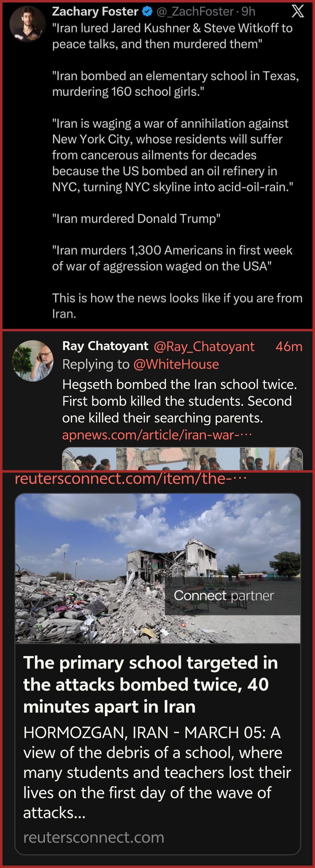315x868 pixels.
Task: Open the reutersconnect.com/item link
Action: (131, 479)
